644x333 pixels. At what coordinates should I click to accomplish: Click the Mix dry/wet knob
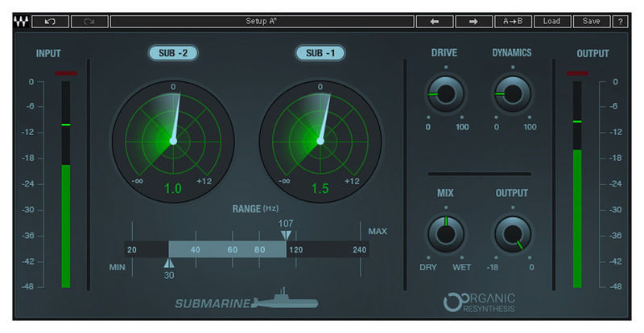(x=446, y=234)
